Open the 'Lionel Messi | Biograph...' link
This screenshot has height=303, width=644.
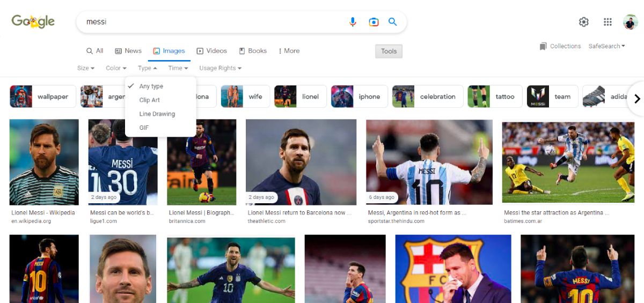(x=202, y=213)
